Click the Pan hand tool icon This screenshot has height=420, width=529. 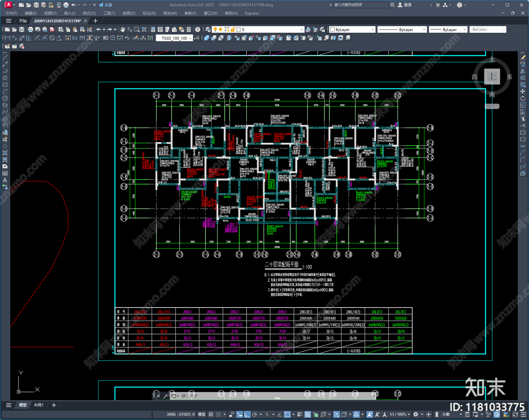click(122, 29)
